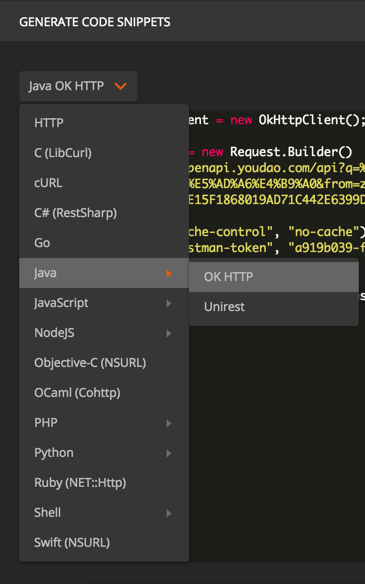Choose C (LibCurl) option
The width and height of the screenshot is (365, 584).
104,153
